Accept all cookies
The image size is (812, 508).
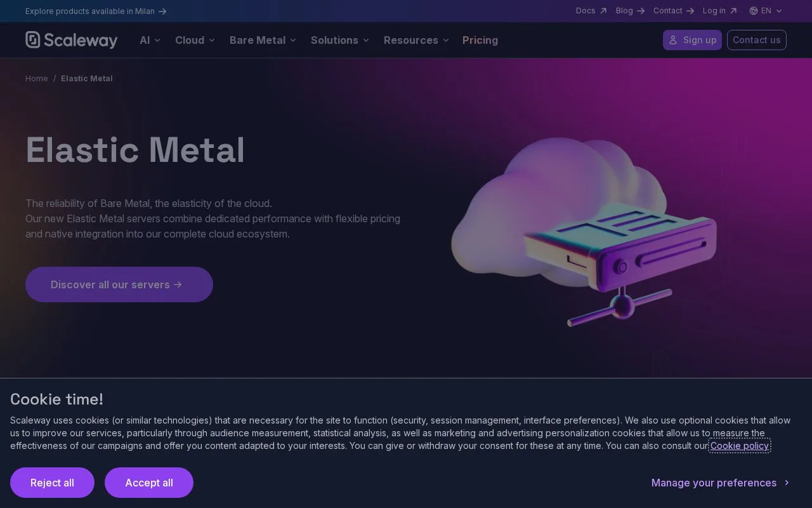(x=149, y=483)
